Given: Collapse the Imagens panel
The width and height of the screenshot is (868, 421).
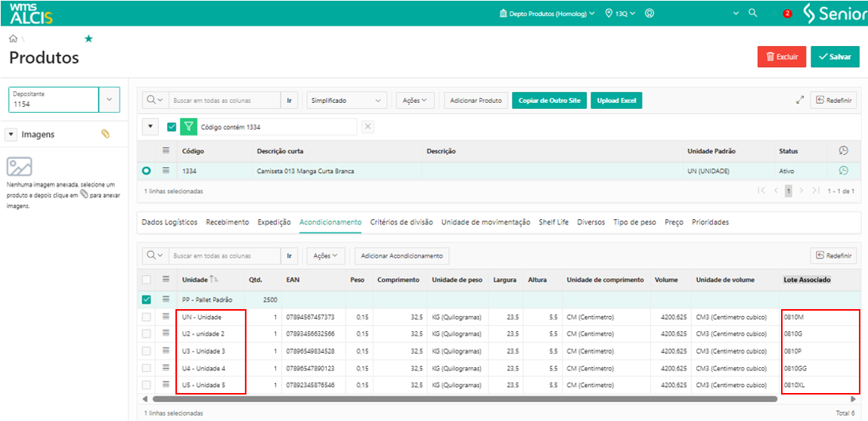Looking at the screenshot, I should (x=11, y=135).
